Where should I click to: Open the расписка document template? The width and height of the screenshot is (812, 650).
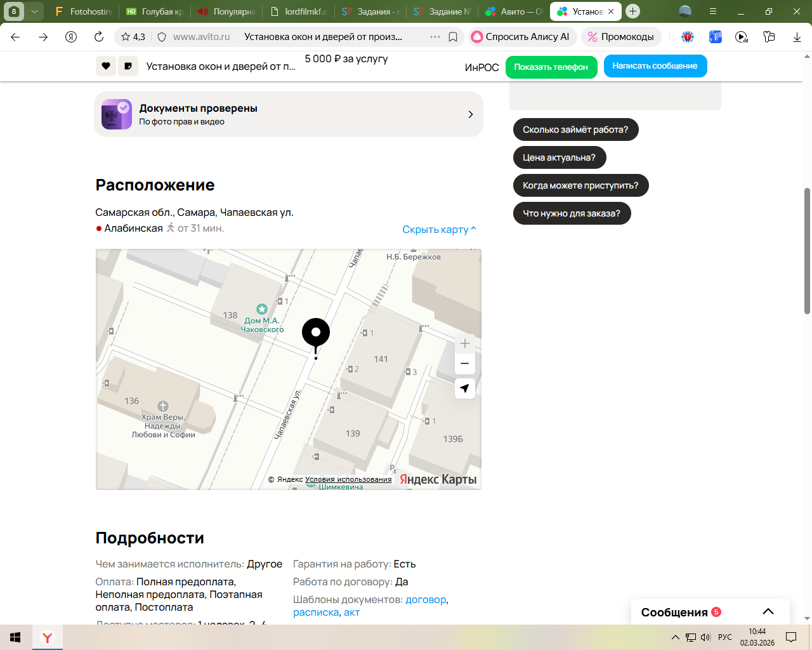click(x=316, y=613)
